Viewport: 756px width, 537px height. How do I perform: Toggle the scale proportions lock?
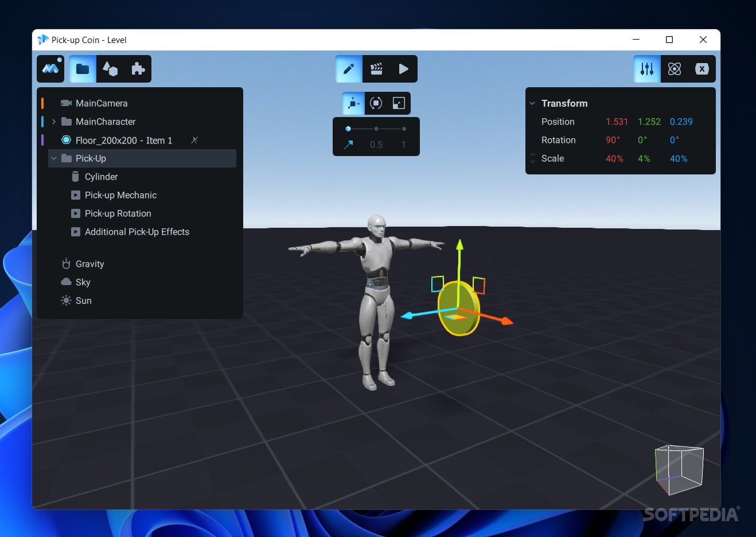click(x=532, y=158)
